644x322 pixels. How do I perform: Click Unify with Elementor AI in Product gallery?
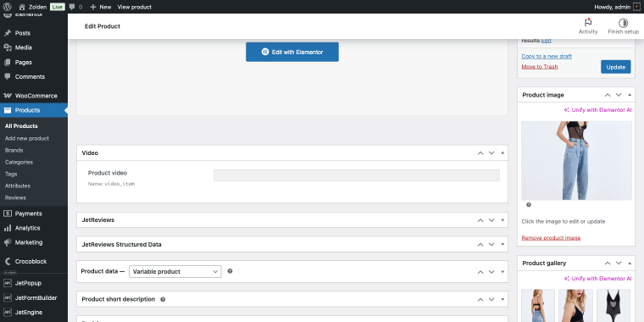tap(597, 279)
